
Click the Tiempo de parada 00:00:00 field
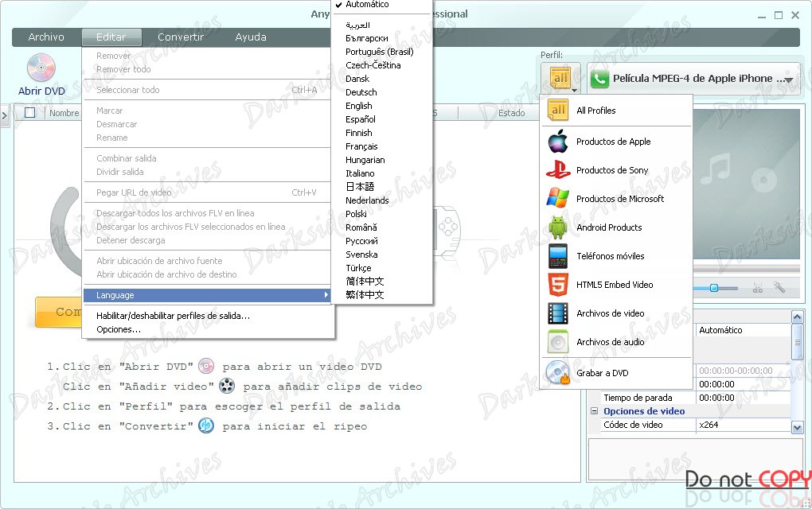pos(743,398)
